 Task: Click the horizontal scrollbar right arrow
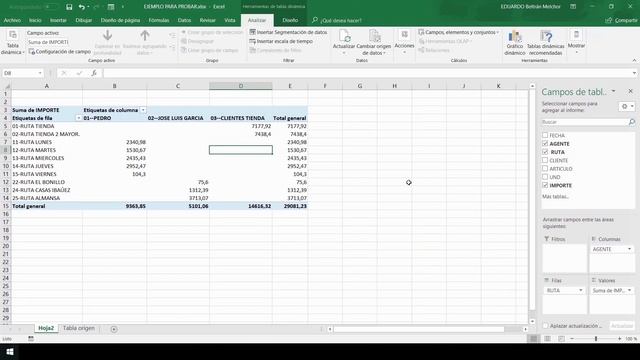tap(525, 329)
